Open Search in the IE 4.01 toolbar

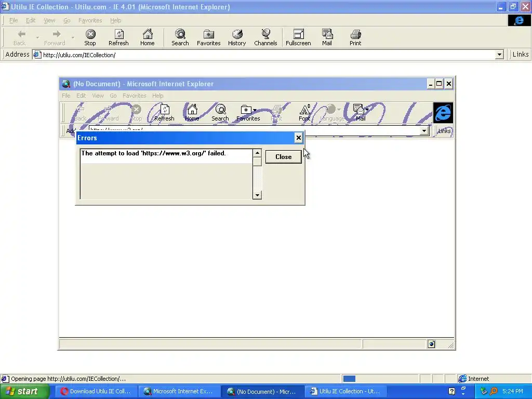click(180, 37)
